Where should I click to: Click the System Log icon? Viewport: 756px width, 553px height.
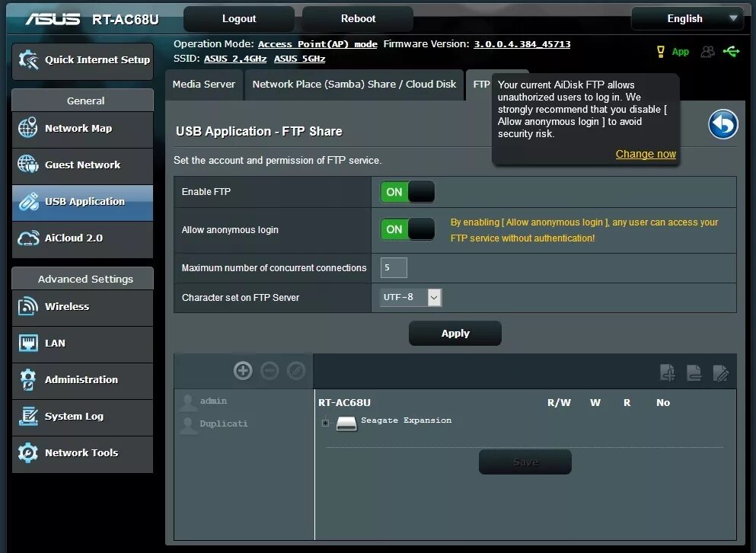(x=28, y=416)
